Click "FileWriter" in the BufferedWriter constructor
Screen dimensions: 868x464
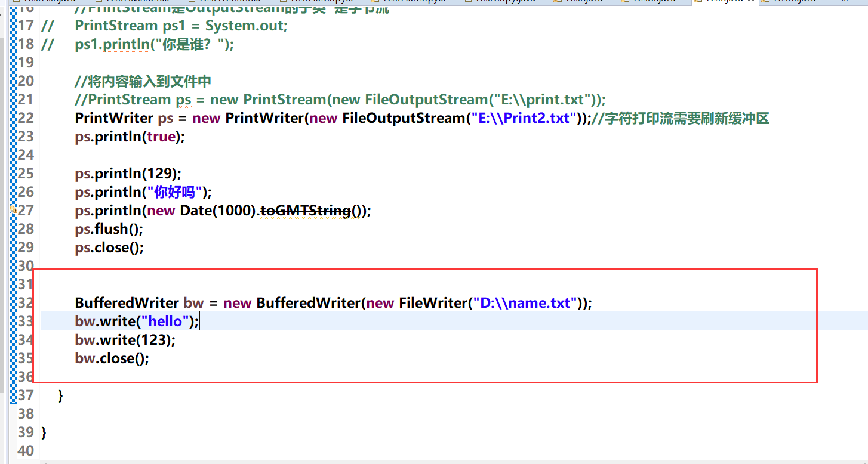coord(432,303)
